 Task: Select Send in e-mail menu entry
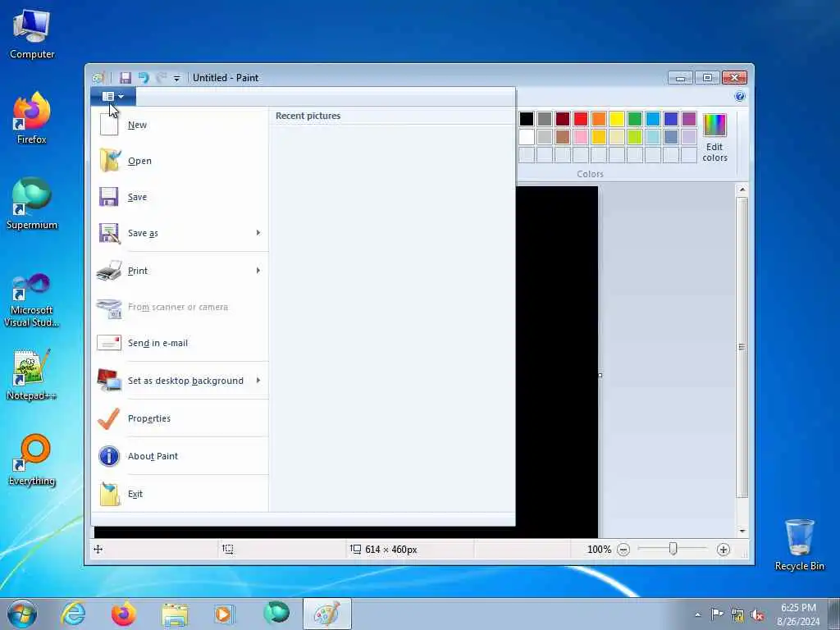point(180,343)
